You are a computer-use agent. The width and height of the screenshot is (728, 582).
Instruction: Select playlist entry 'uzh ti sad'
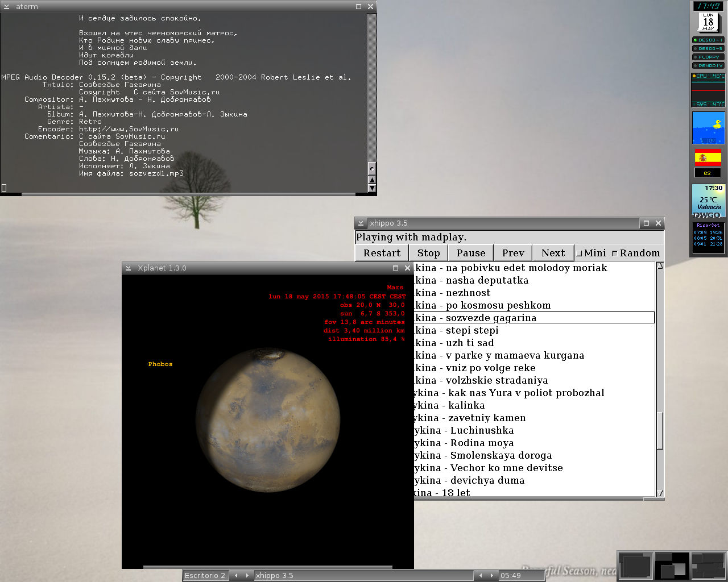[x=534, y=343]
